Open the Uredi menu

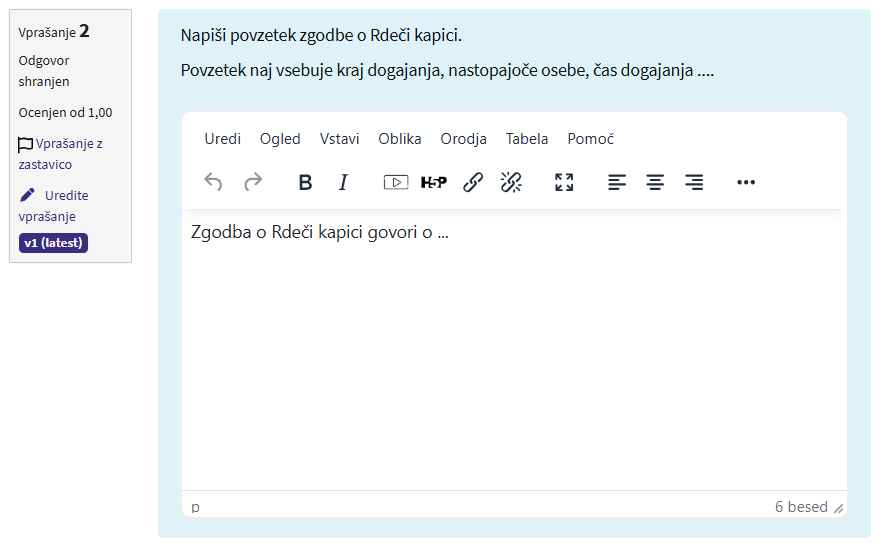(x=222, y=139)
